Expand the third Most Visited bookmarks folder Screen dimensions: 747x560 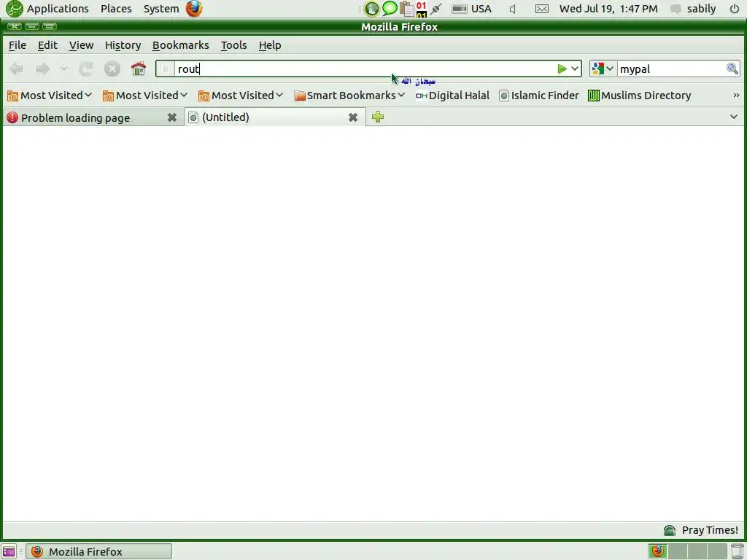pos(241,96)
